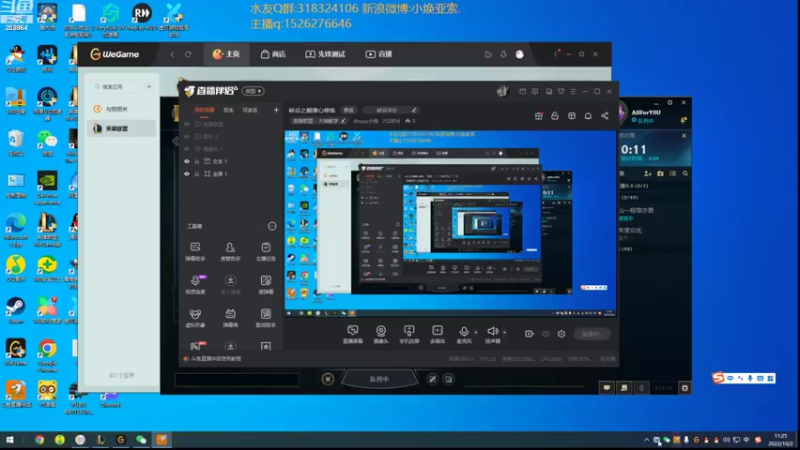Viewport: 800px width, 450px height.
Task: Click the mail icon in streaming title bar
Action: 522,91
